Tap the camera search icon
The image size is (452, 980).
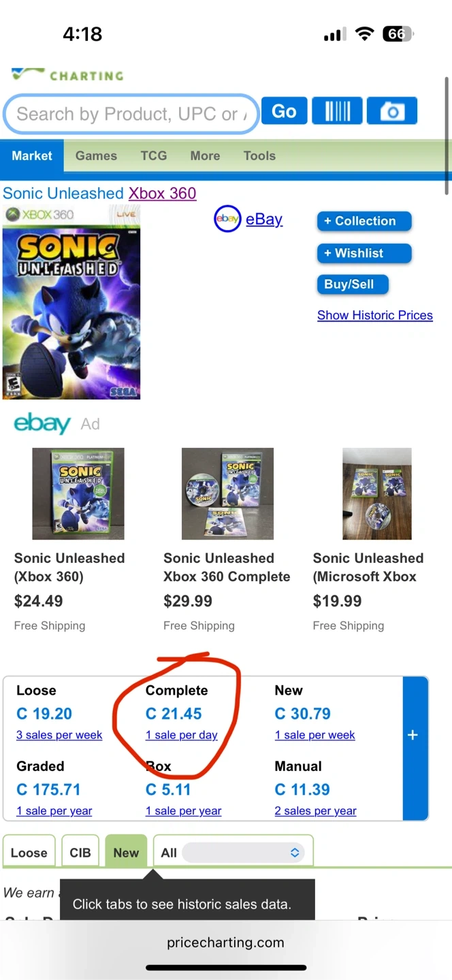392,112
